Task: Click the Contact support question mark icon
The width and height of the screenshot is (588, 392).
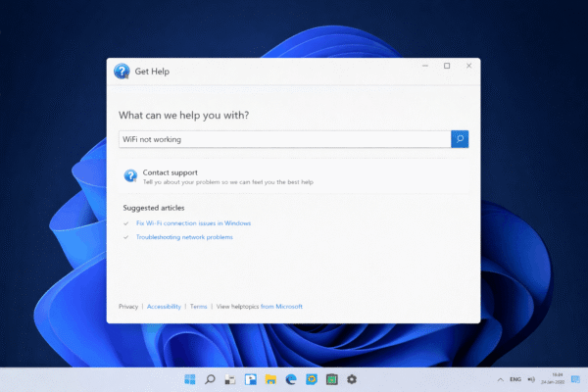Action: coord(130,175)
